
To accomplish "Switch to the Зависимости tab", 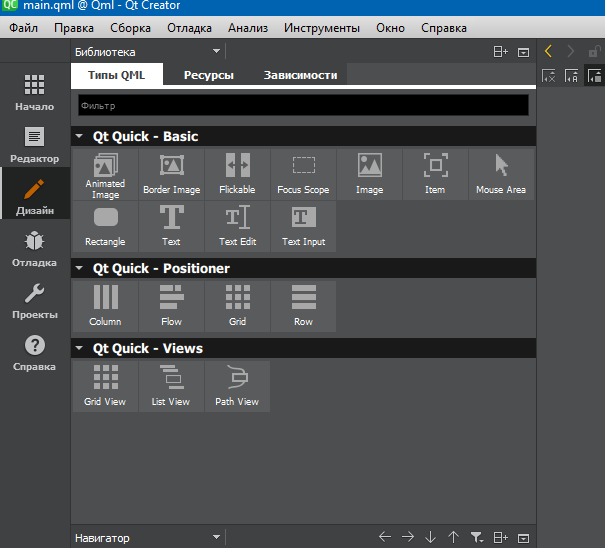I will click(300, 75).
